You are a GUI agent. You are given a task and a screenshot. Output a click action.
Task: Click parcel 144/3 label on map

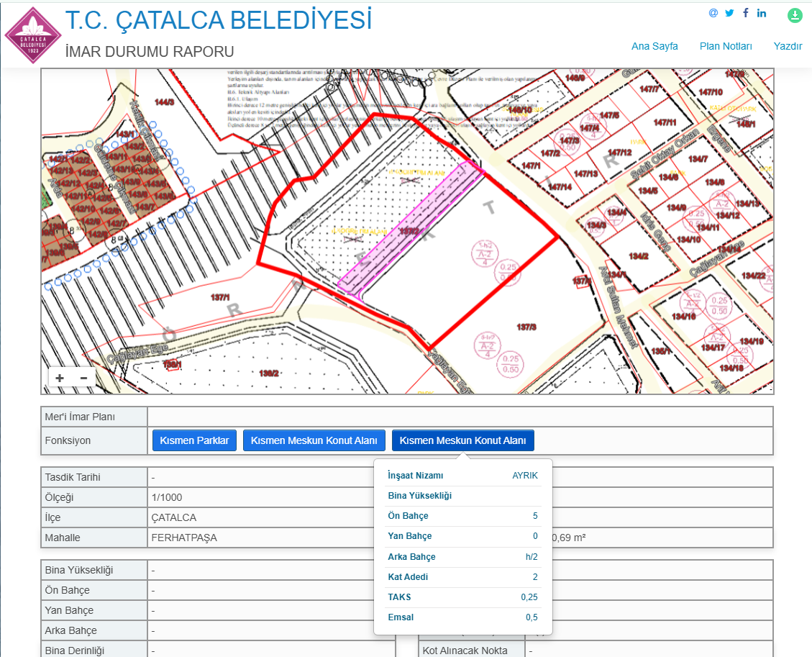click(164, 102)
